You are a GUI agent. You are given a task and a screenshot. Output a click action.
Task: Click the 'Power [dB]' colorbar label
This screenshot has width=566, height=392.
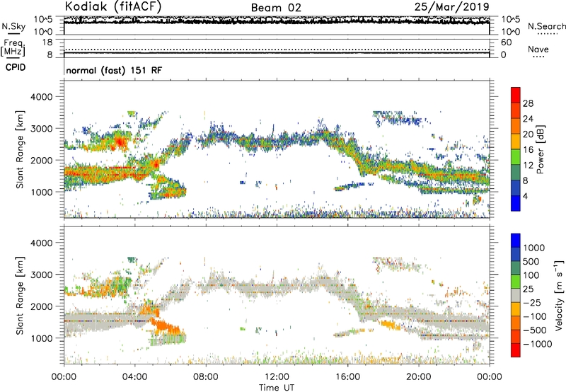tap(540, 149)
